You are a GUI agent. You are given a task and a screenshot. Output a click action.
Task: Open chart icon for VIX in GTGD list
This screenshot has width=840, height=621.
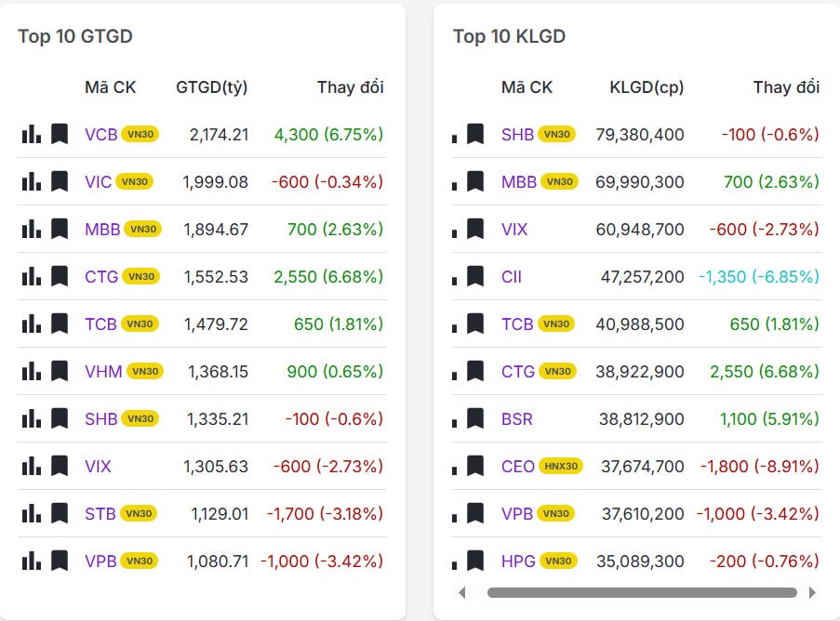tap(32, 466)
